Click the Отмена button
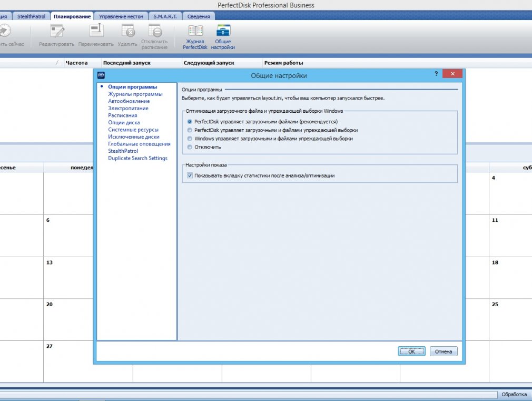 pos(444,351)
